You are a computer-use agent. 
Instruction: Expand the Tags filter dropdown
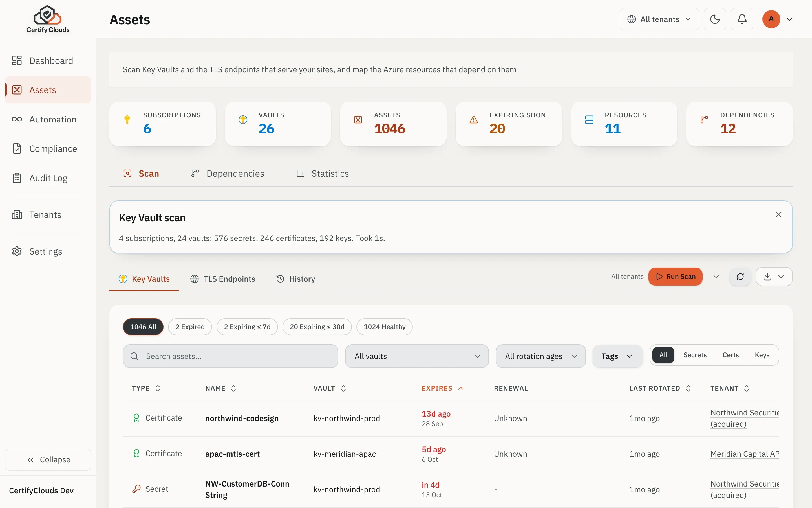pyautogui.click(x=617, y=356)
